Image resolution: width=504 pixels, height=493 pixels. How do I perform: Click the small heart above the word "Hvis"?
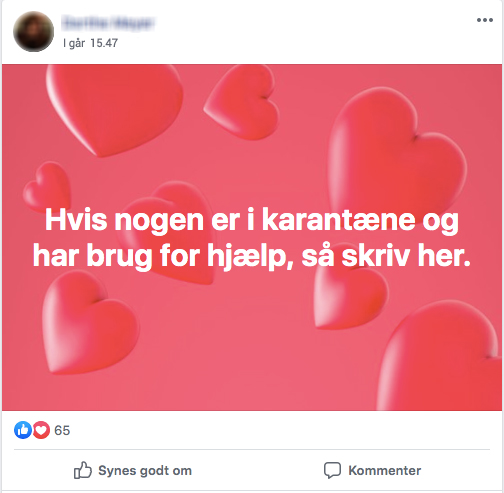pos(47,187)
